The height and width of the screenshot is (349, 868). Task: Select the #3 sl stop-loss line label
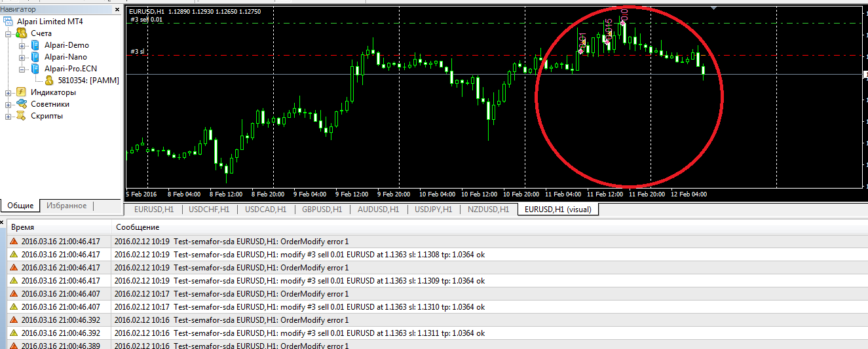point(136,51)
